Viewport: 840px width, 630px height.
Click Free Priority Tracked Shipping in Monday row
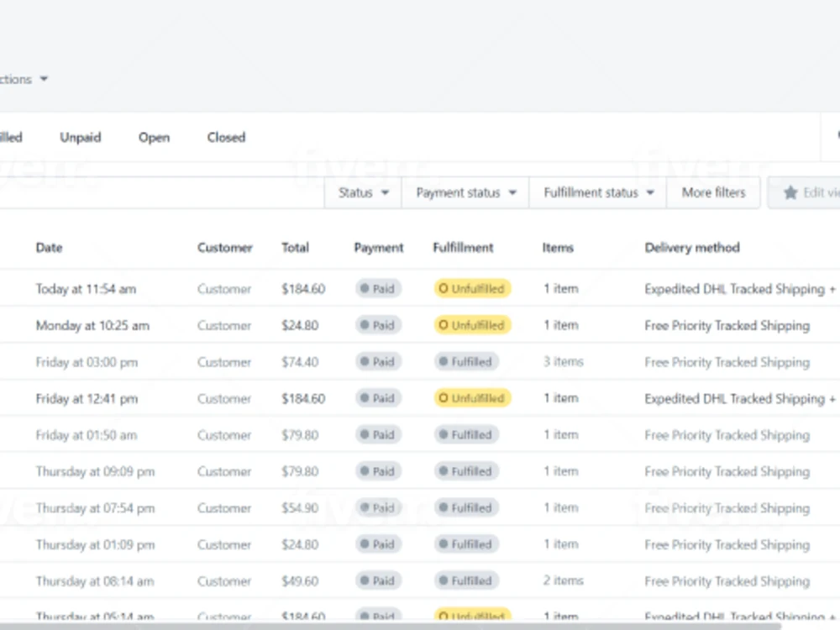[x=727, y=326]
